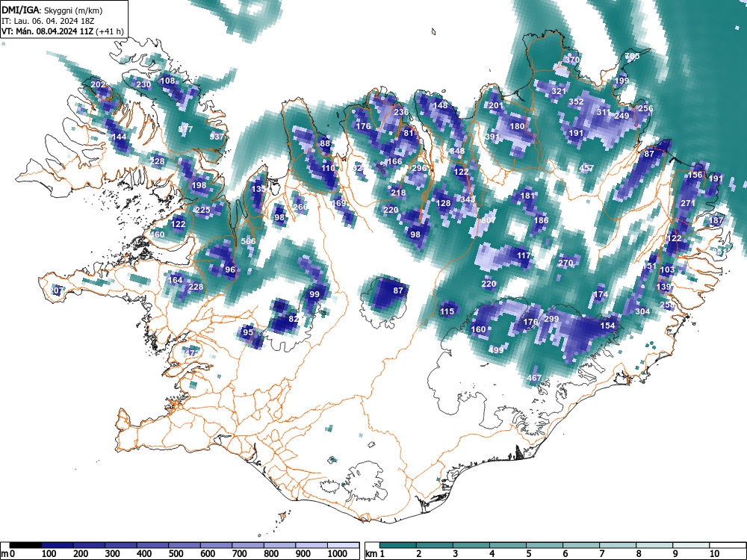The height and width of the screenshot is (560, 747).
Task: Click the visibility value 499
Action: [496, 350]
